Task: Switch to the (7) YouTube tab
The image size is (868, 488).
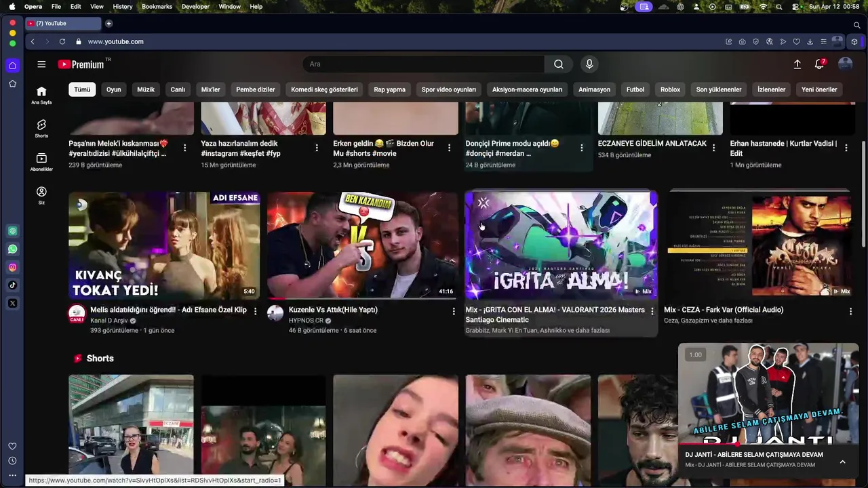Action: [x=64, y=24]
